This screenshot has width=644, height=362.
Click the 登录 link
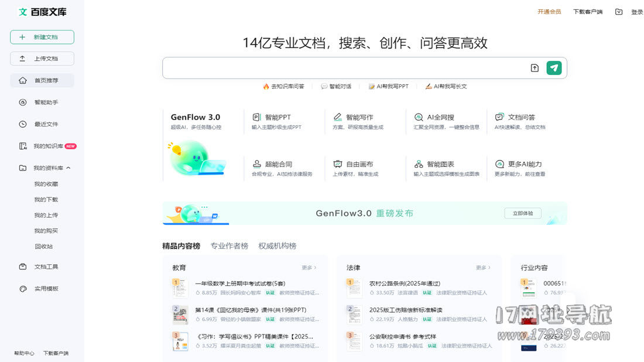click(636, 12)
